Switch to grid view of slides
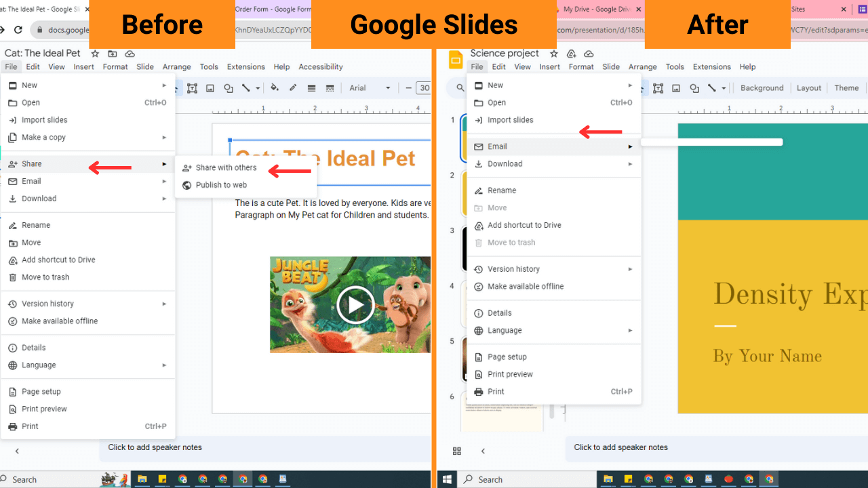The image size is (868, 488). [x=456, y=451]
